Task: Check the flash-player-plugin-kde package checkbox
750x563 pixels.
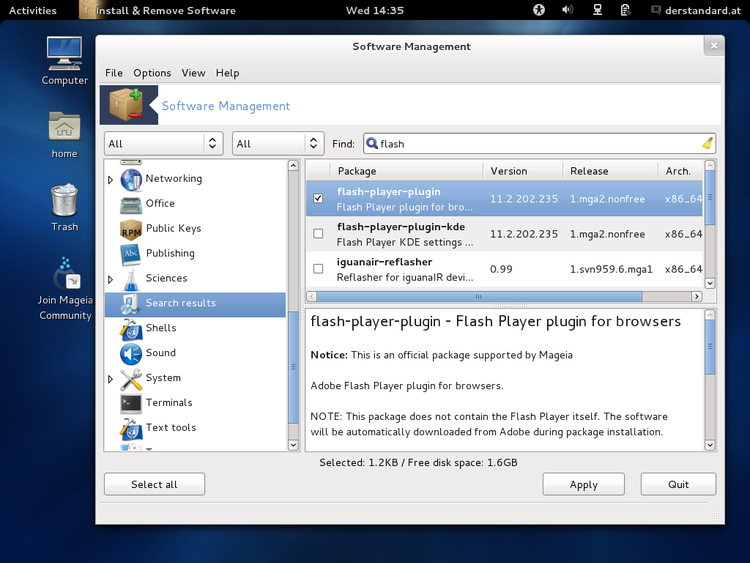Action: click(x=318, y=234)
